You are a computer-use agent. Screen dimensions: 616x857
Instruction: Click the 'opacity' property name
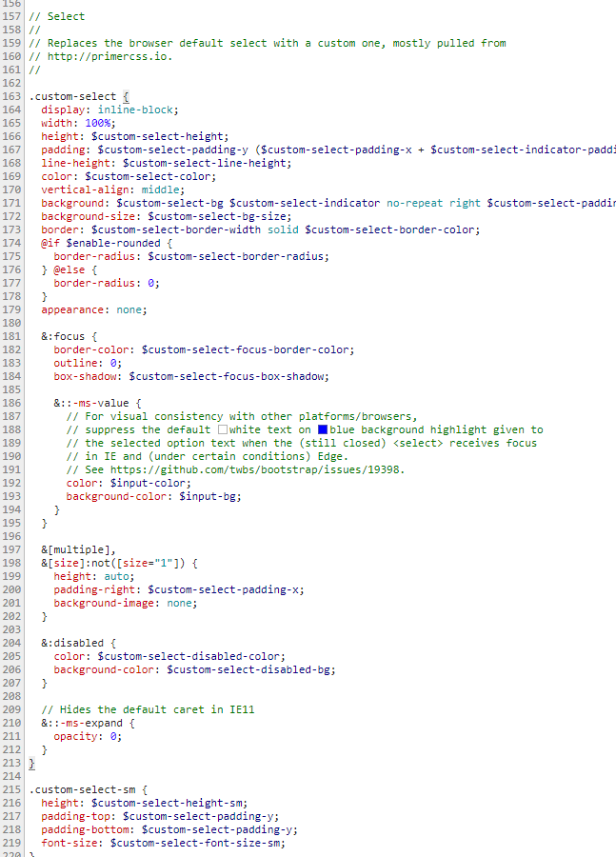76,736
